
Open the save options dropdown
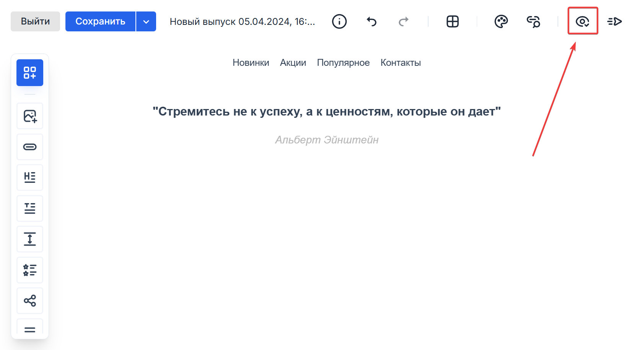(146, 21)
